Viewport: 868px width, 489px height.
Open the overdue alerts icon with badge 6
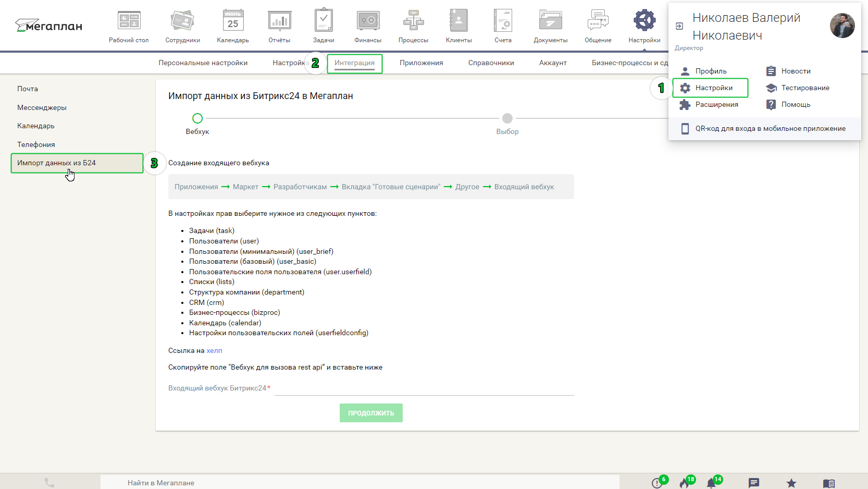click(x=658, y=483)
